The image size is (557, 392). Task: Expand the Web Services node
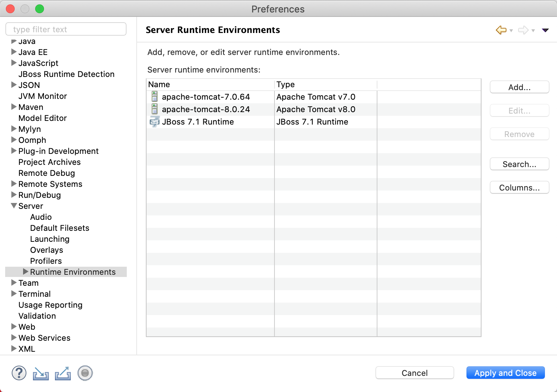pos(14,337)
